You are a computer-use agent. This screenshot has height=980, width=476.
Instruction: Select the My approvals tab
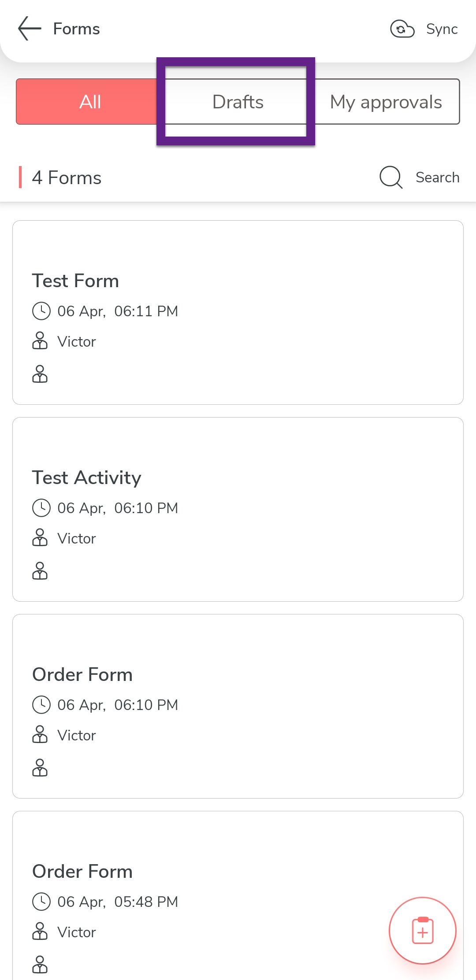click(386, 102)
